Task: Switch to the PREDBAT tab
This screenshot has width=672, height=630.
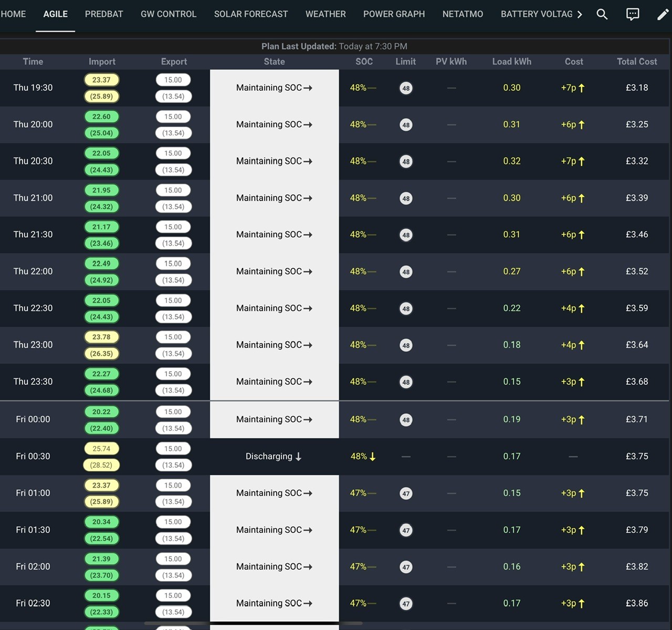Action: 104,14
